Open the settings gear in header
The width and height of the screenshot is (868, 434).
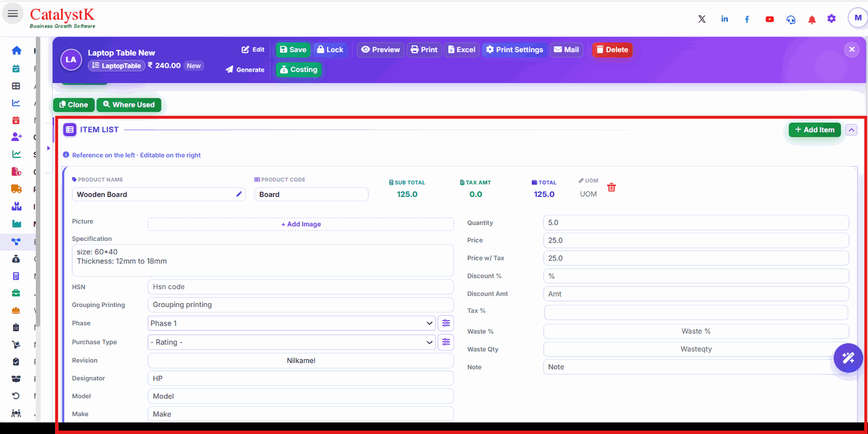pos(832,19)
